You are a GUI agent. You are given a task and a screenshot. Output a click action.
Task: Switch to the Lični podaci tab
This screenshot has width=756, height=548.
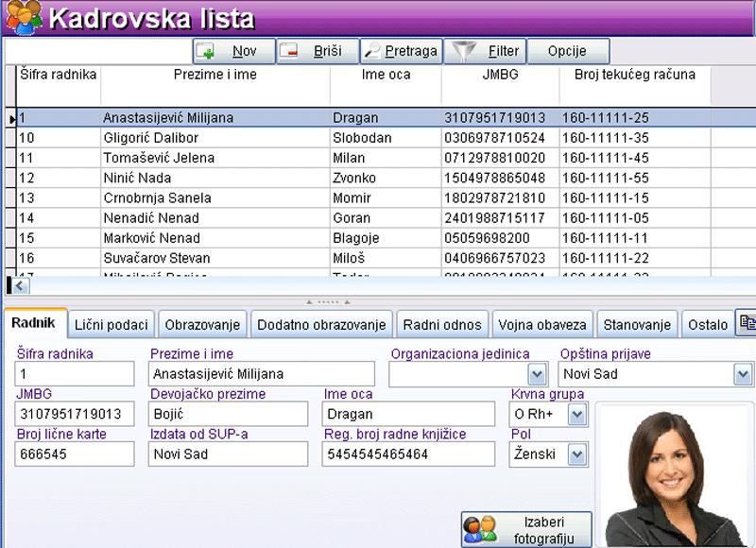111,325
